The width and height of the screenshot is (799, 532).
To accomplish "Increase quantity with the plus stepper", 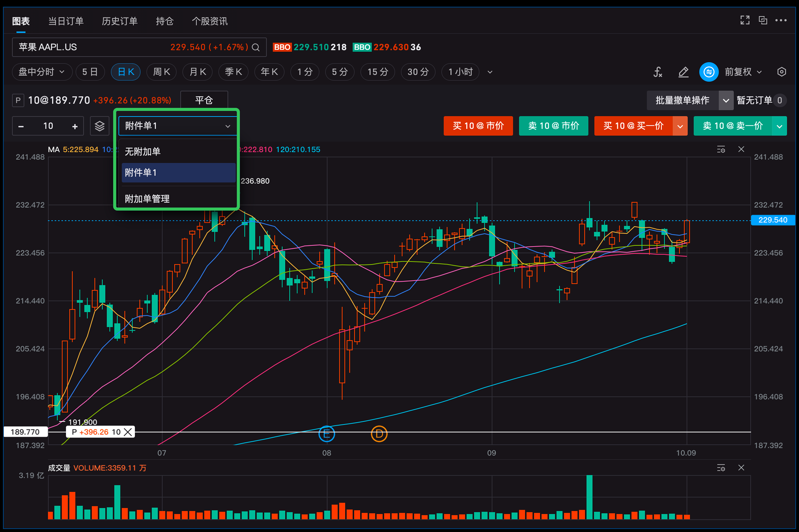I will (75, 127).
